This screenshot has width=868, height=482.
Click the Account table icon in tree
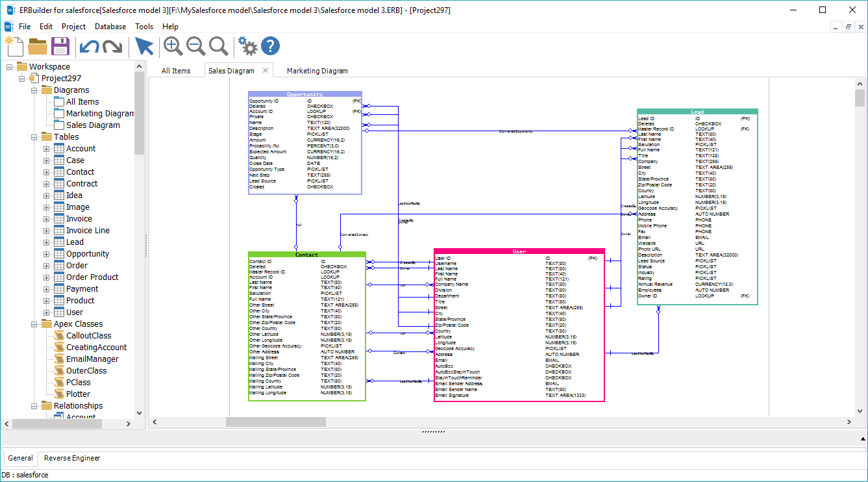pyautogui.click(x=59, y=149)
